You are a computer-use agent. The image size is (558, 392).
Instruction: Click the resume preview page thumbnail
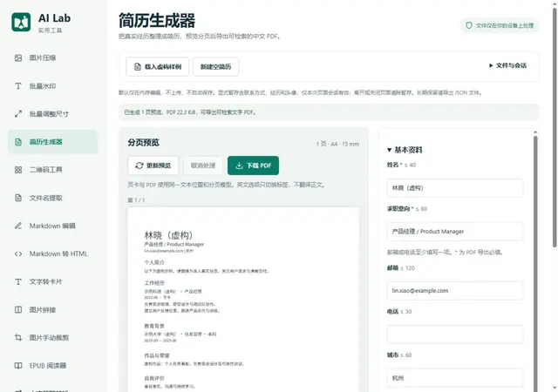(x=243, y=300)
